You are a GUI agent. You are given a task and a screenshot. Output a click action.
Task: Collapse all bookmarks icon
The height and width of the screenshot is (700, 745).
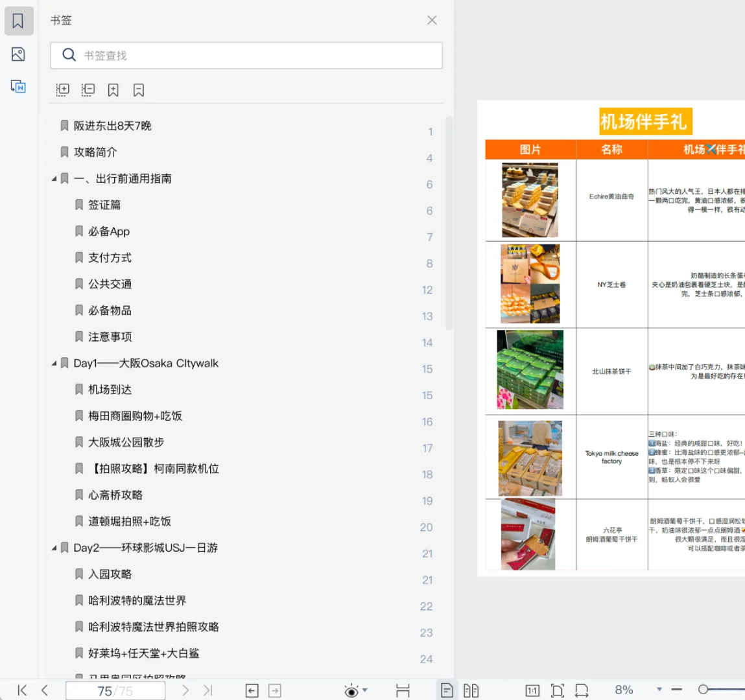[x=88, y=89]
